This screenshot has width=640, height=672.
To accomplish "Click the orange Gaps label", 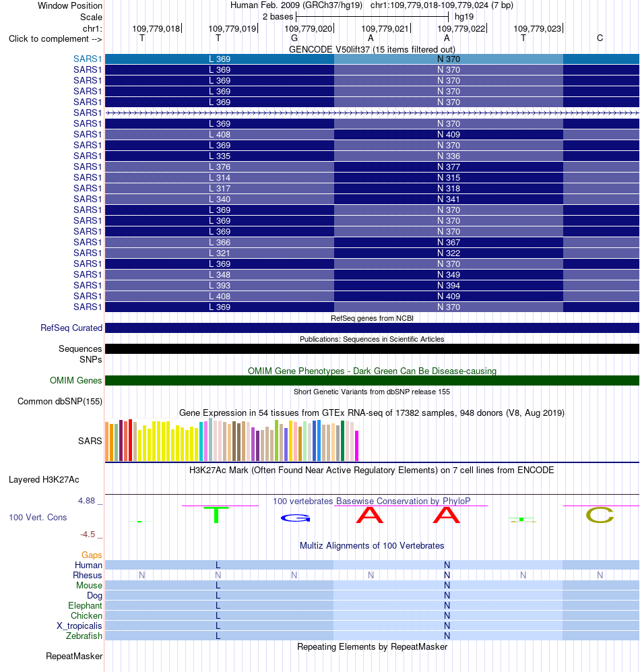I will [92, 555].
